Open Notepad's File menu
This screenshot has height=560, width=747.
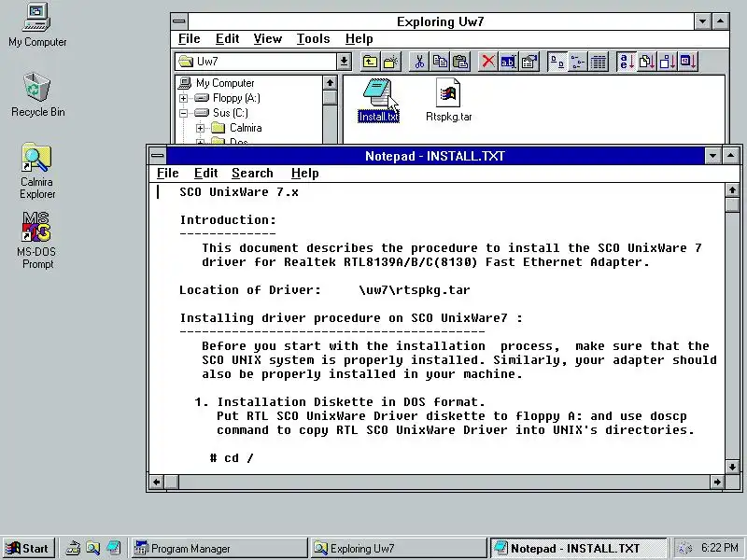168,174
